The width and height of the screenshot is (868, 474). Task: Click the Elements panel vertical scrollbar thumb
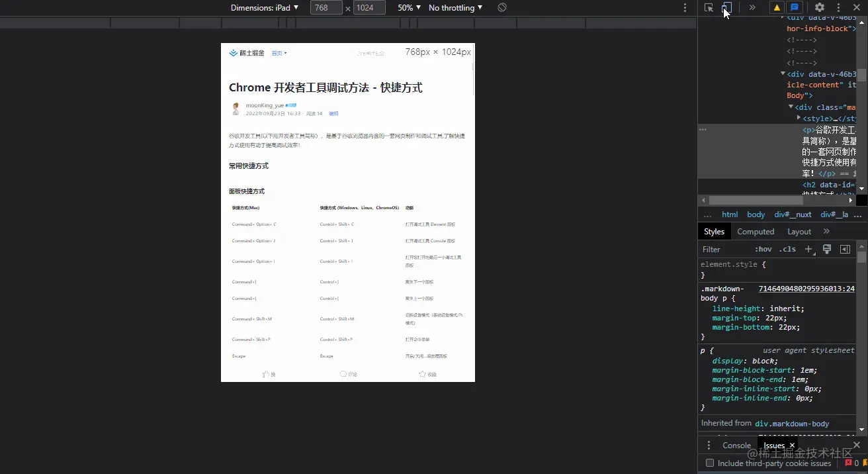[862, 75]
